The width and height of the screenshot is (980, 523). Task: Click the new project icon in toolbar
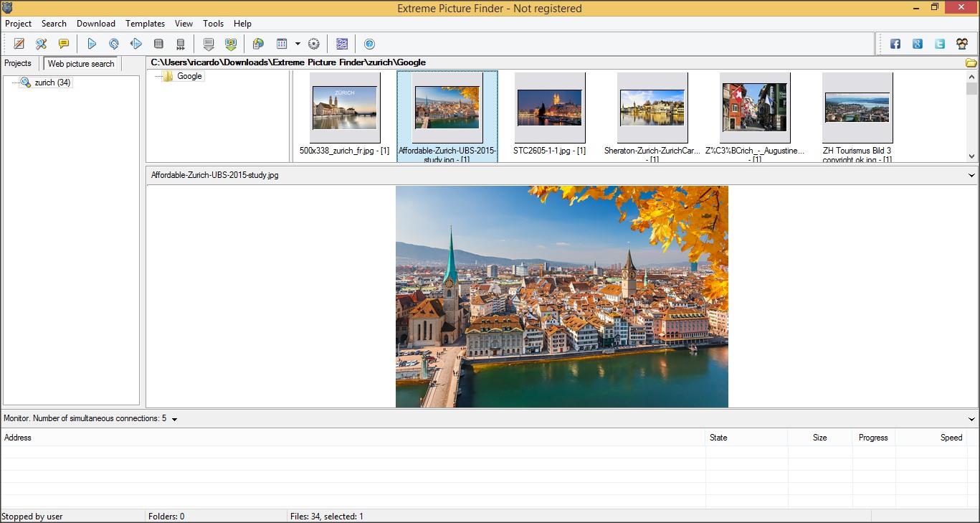pyautogui.click(x=19, y=44)
